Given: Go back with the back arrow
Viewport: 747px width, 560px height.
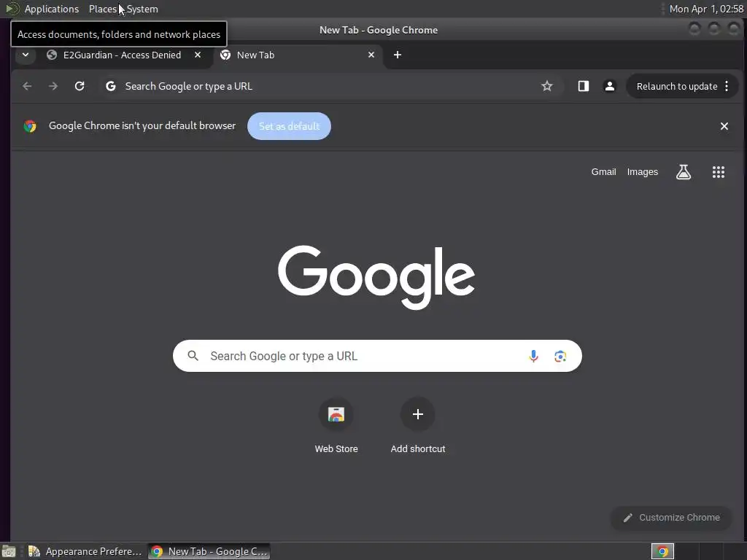Looking at the screenshot, I should (27, 86).
